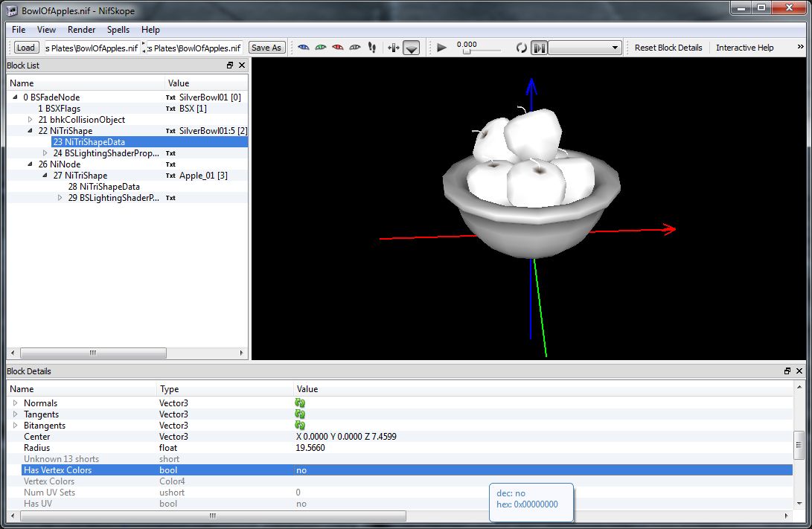Screen dimensions: 812x529
Task: Open the Spells menu
Action: click(118, 30)
